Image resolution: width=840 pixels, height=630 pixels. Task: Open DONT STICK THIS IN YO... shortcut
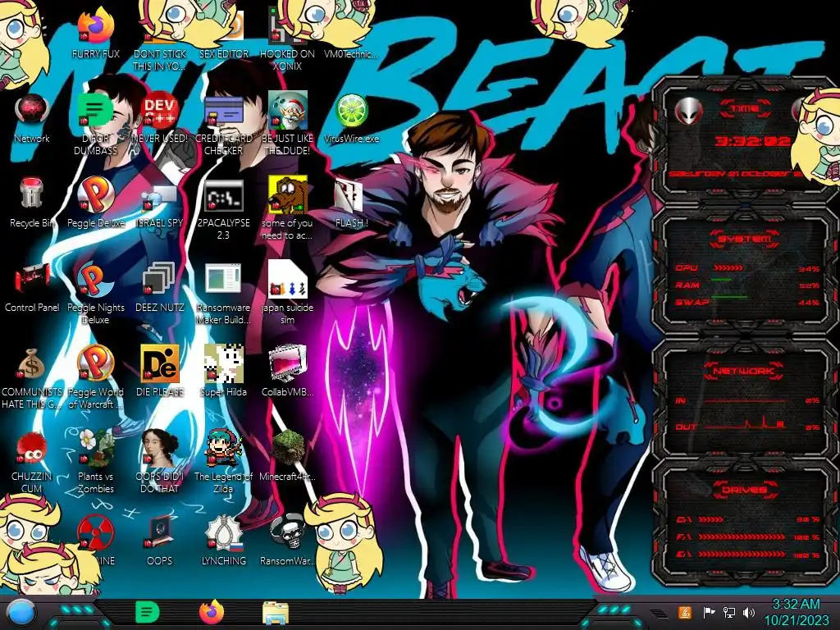click(x=159, y=25)
